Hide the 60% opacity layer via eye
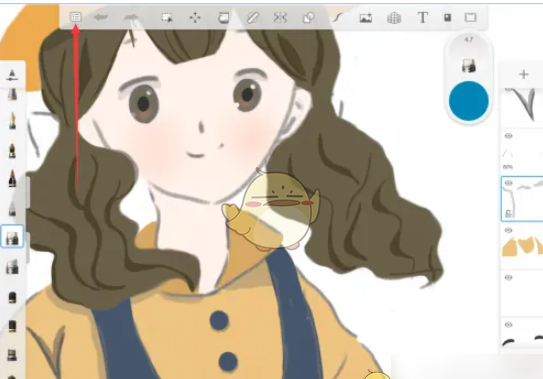 pos(508,136)
